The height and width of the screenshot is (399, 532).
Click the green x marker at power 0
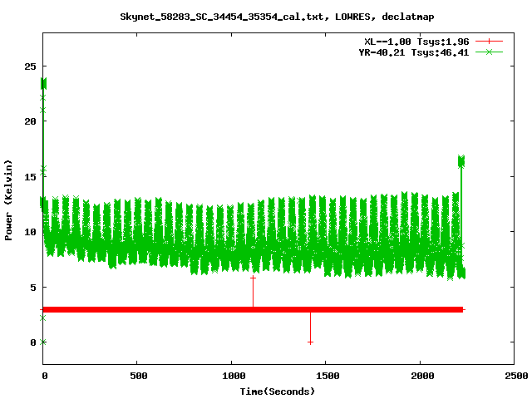(x=42, y=342)
